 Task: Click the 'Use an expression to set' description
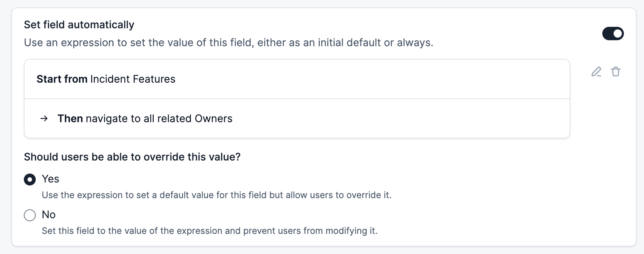pyautogui.click(x=228, y=43)
